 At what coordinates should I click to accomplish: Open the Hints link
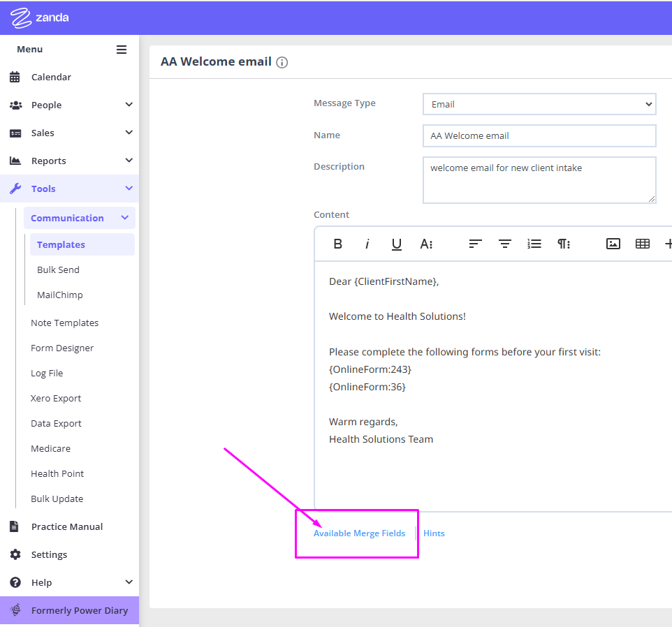point(434,533)
